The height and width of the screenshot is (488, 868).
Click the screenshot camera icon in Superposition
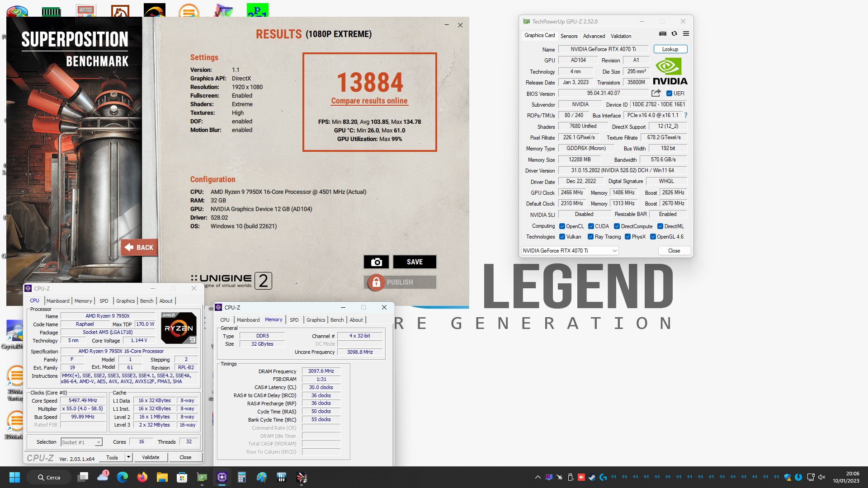pyautogui.click(x=376, y=262)
